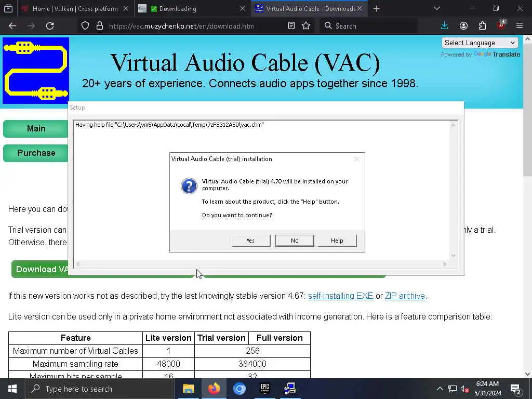Open the downloads panel arrow icon
Image resolution: width=532 pixels, height=399 pixels.
point(445,26)
